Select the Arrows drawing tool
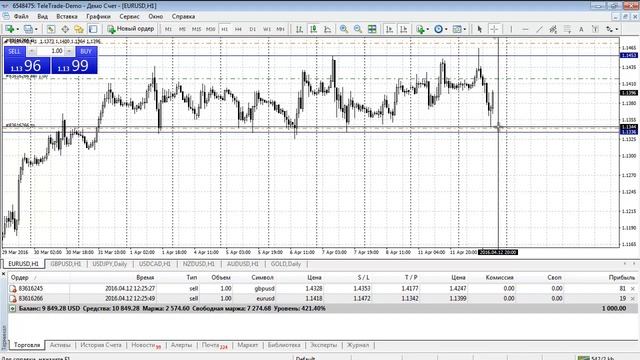The width and height of the screenshot is (640, 360). coord(609,29)
